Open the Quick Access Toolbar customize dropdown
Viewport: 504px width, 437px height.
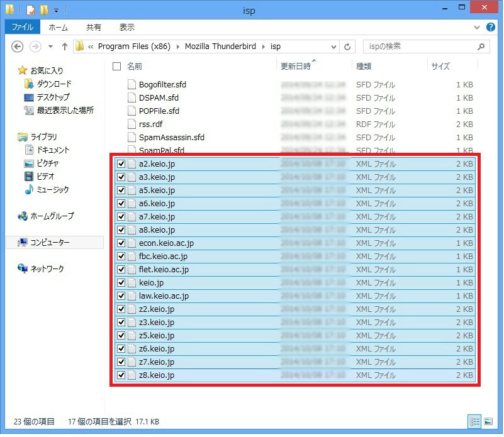(x=56, y=11)
